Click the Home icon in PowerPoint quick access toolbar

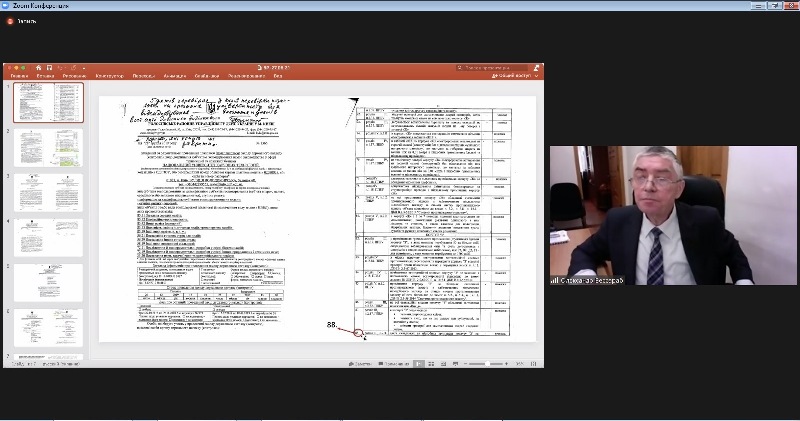pos(38,67)
